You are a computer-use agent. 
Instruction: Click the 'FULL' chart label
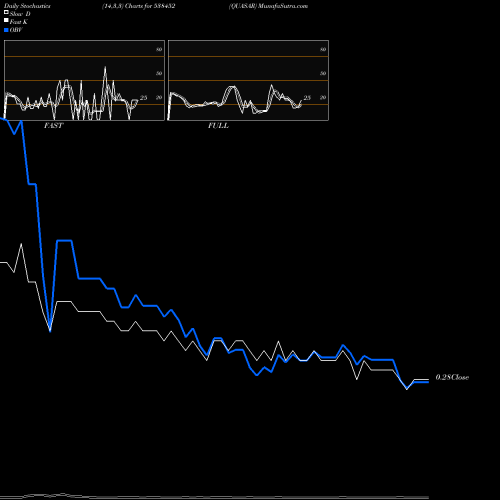pos(218,126)
